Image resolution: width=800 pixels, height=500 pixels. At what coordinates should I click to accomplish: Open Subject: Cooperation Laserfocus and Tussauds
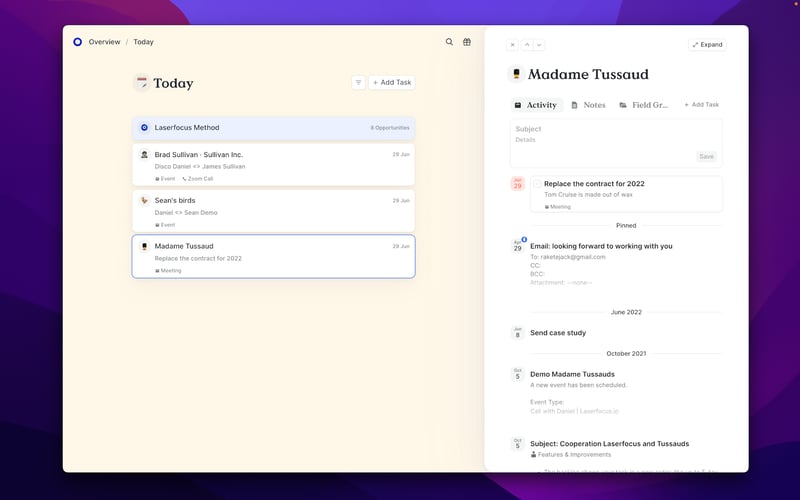click(609, 443)
